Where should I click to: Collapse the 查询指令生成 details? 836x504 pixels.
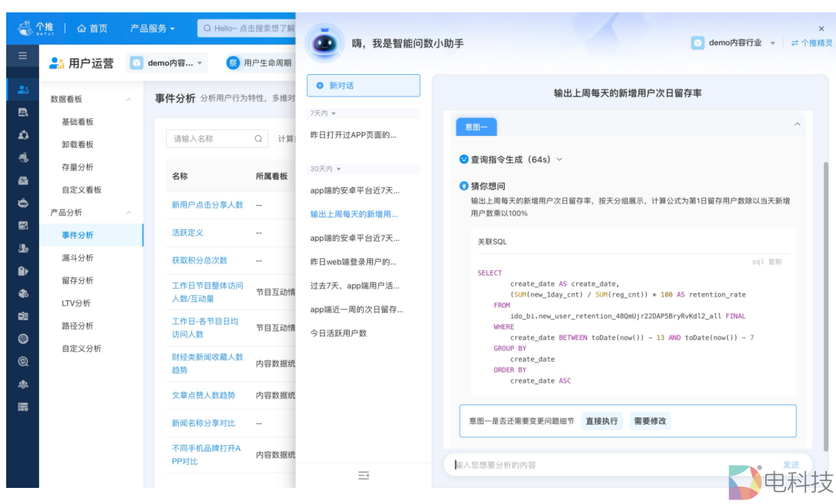coord(560,159)
